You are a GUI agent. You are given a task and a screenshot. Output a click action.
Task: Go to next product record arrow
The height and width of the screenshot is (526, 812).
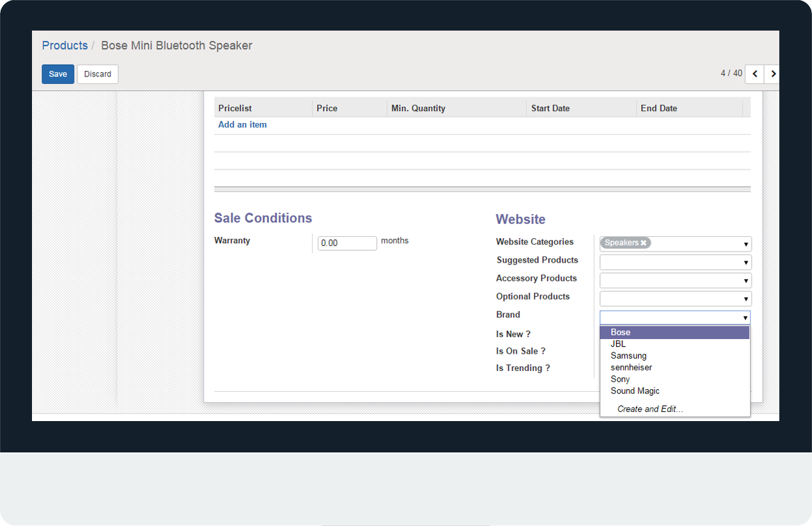point(772,74)
